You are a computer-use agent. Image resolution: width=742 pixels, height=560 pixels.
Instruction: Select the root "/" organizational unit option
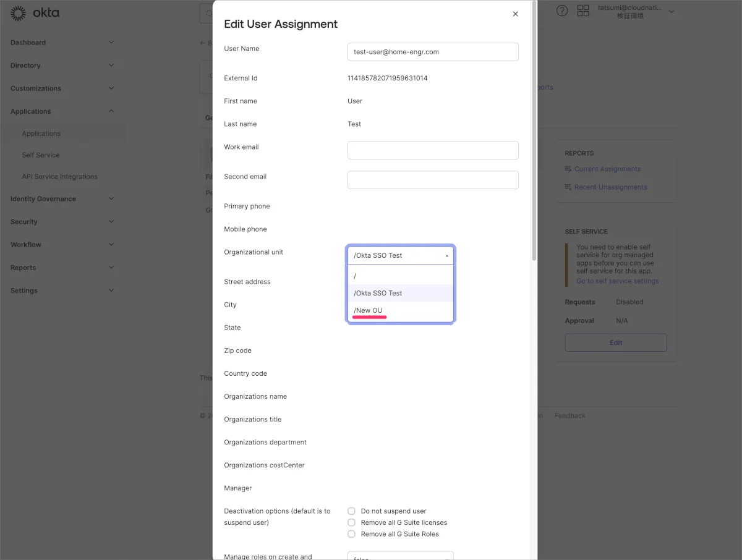[x=401, y=276]
